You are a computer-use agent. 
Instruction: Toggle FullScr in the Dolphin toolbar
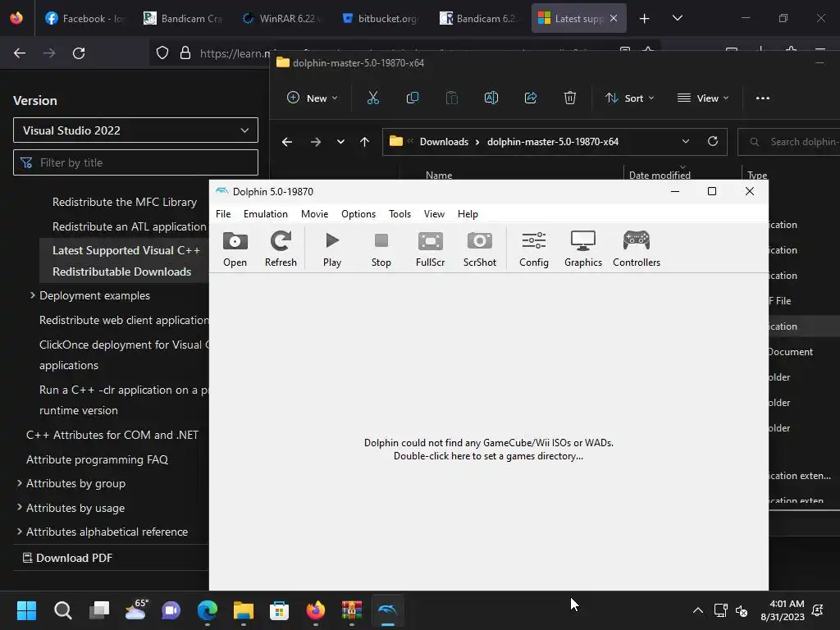[x=430, y=249]
